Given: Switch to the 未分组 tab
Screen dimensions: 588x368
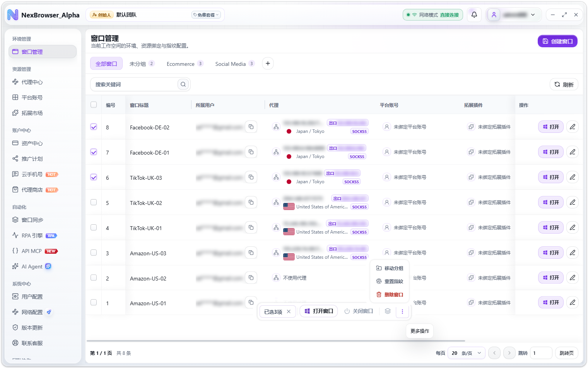Looking at the screenshot, I should (142, 64).
